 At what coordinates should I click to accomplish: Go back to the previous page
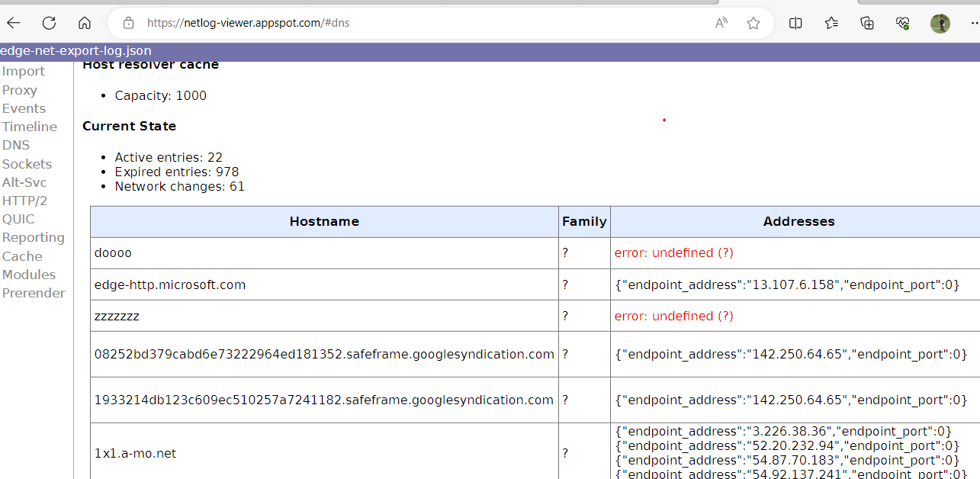tap(14, 23)
